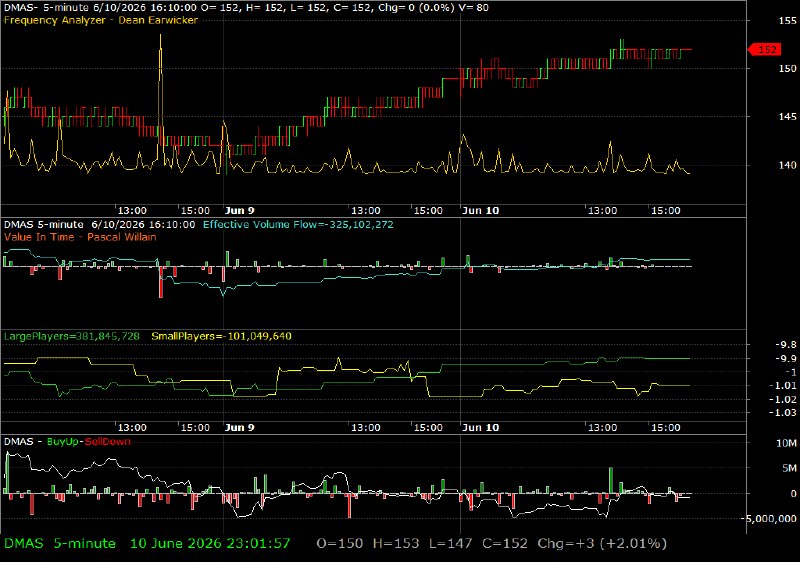Click the Jun 10 date on the top time axis

480,211
